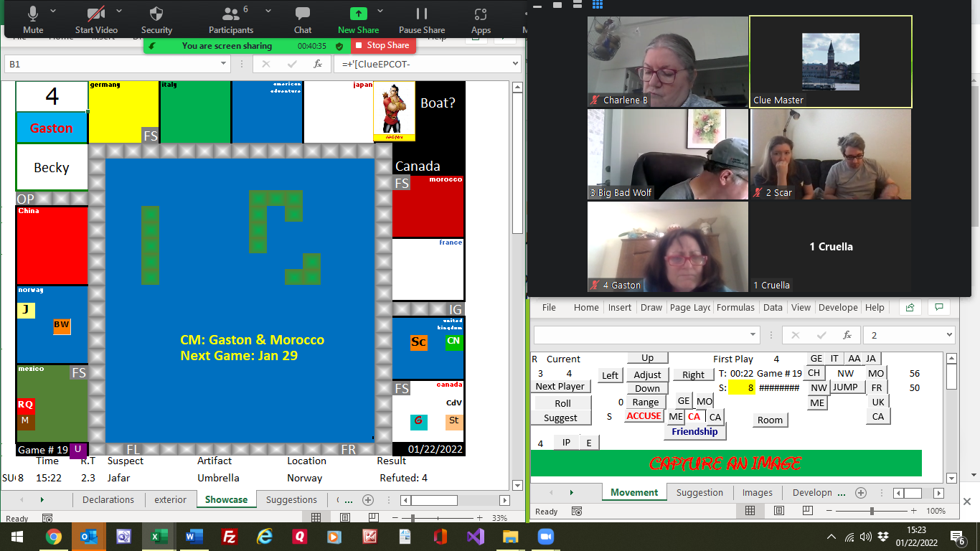
Task: Adjust zoom slider in Movement workbook
Action: click(872, 511)
